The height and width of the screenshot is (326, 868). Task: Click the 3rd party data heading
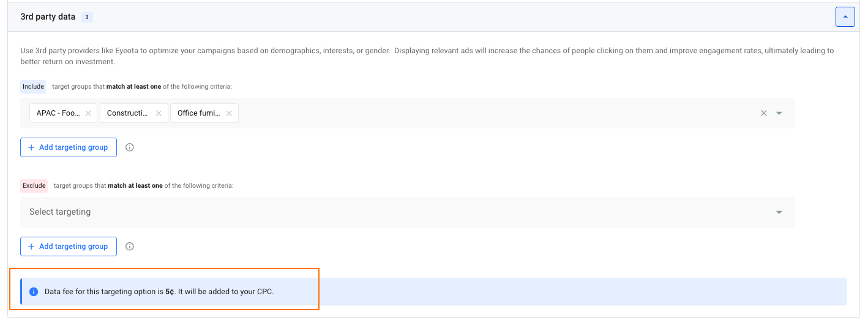[48, 17]
